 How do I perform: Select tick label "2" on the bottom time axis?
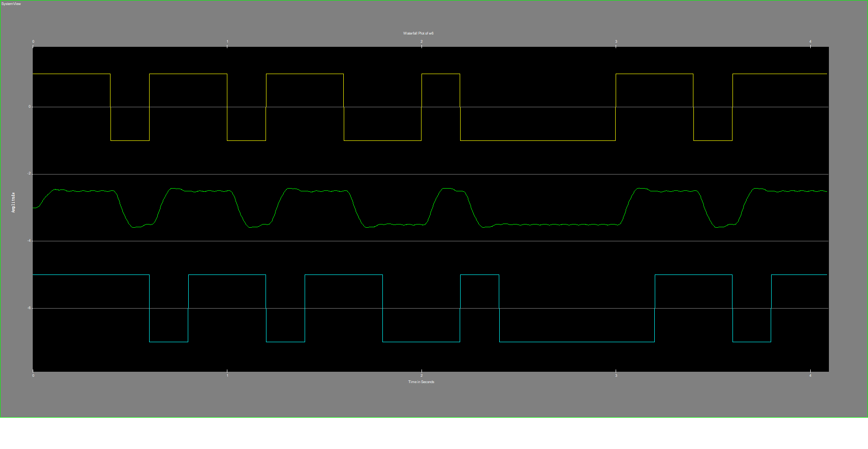pyautogui.click(x=421, y=375)
